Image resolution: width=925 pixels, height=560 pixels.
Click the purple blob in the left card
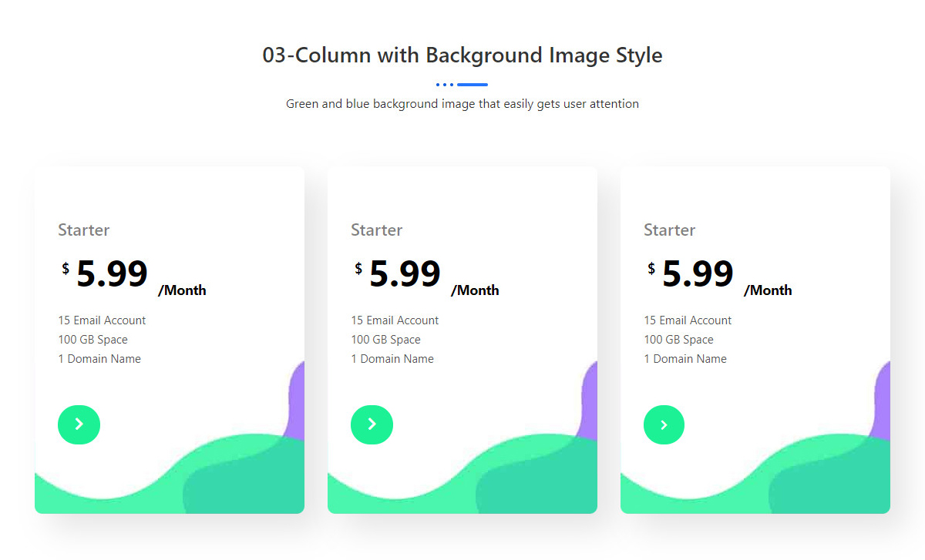(297, 401)
